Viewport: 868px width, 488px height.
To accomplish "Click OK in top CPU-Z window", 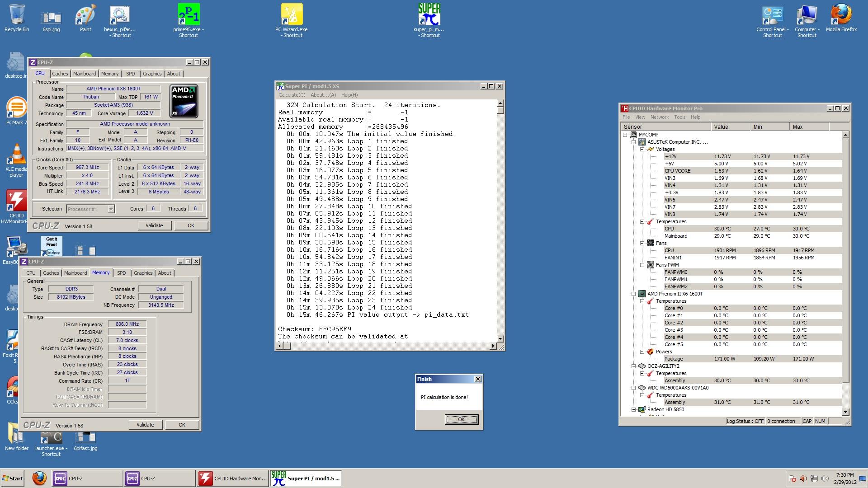I will coord(191,225).
